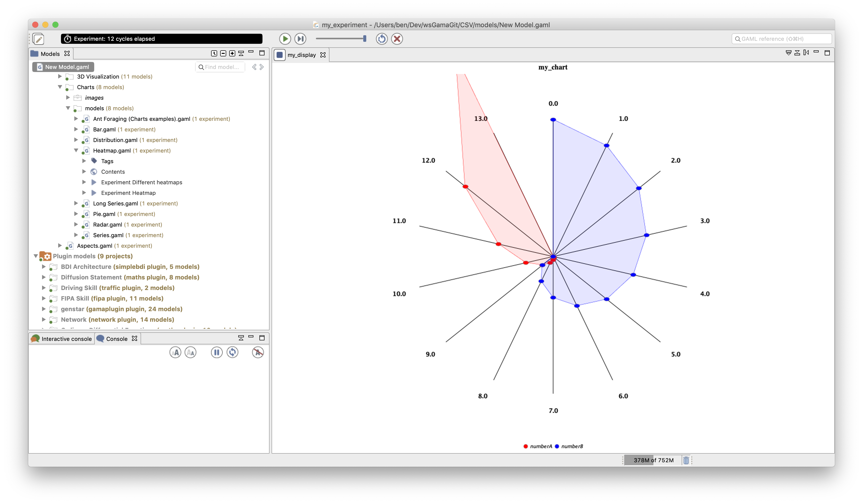The height and width of the screenshot is (504, 863).
Task: Reload the experiment with circular arrow icon
Action: pyautogui.click(x=382, y=39)
